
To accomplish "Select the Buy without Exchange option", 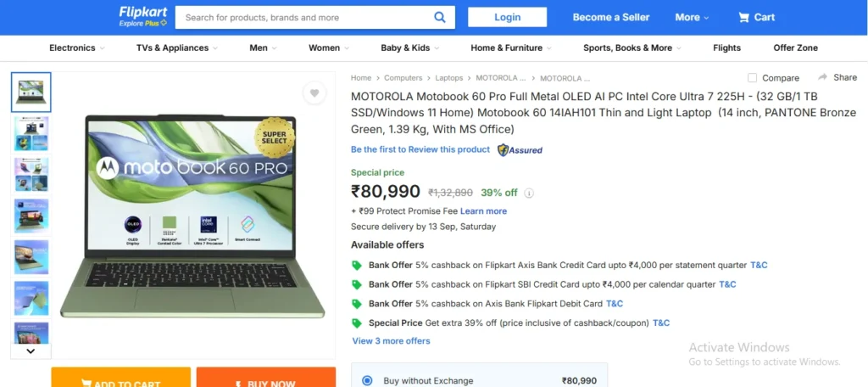I will click(367, 381).
